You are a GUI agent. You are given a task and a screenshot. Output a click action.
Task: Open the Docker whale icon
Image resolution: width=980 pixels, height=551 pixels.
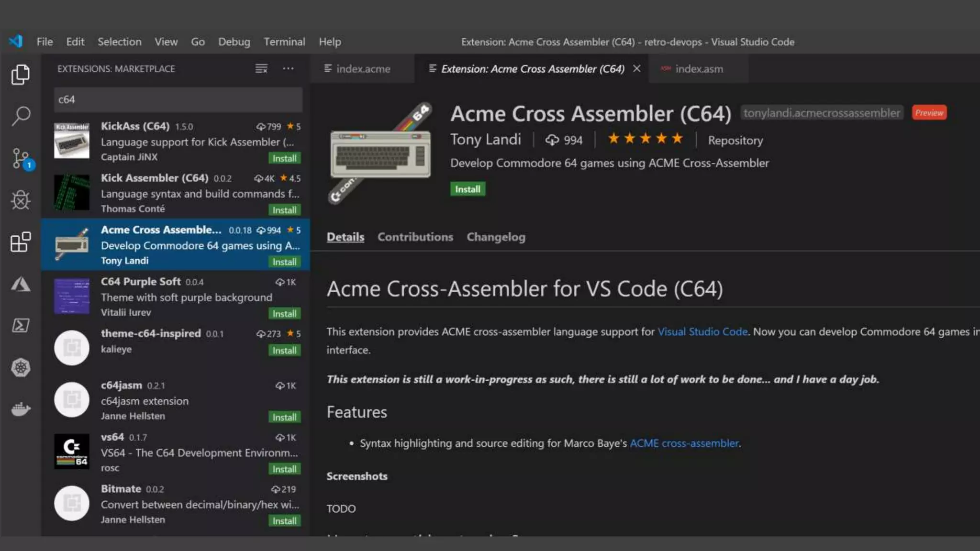pos(20,409)
